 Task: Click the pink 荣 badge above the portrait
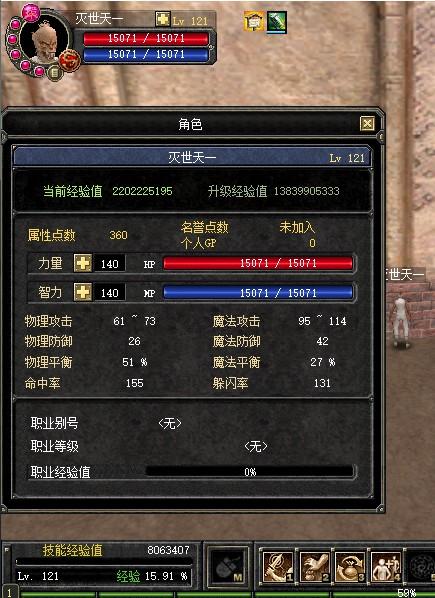[31, 13]
